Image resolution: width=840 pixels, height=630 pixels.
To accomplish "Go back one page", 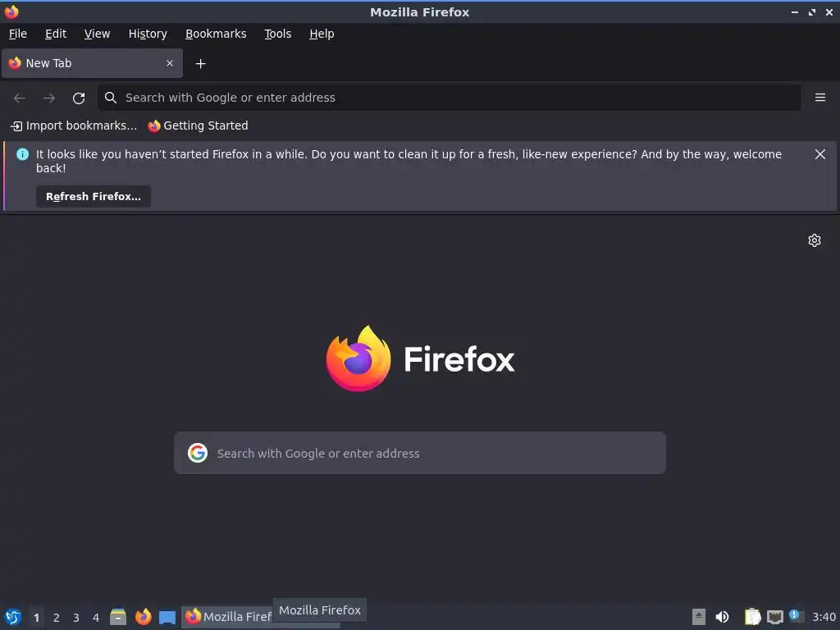I will click(20, 98).
